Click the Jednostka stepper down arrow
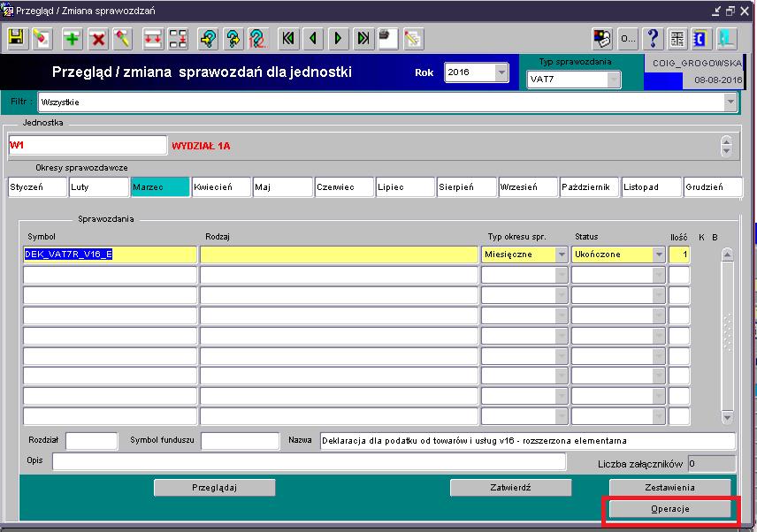Viewport: 757px width, 532px height. pyautogui.click(x=726, y=151)
